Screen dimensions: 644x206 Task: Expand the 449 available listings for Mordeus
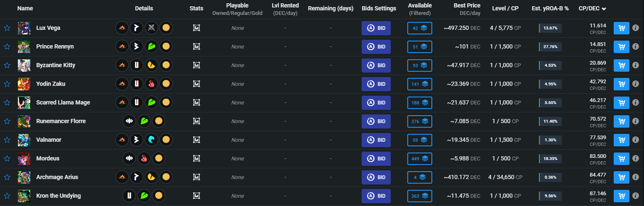[420, 159]
